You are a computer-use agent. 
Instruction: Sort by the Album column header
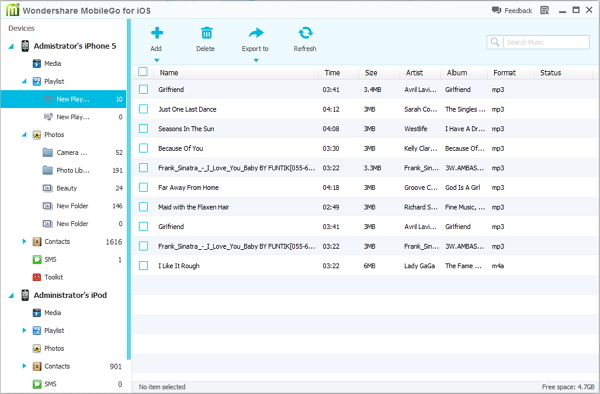457,73
